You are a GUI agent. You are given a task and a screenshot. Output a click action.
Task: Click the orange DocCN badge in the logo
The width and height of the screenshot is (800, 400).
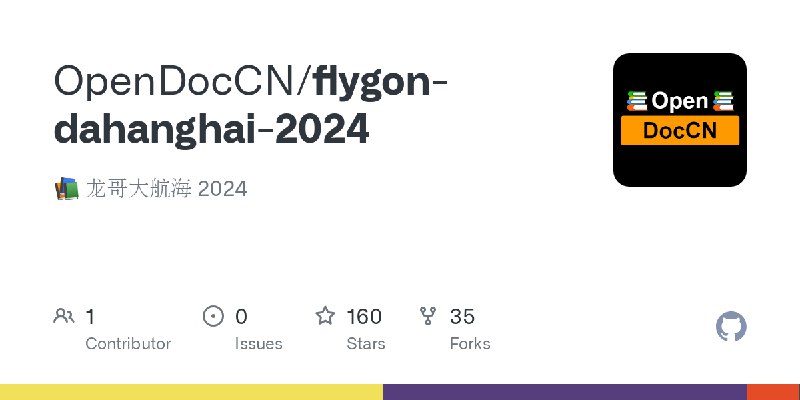tap(680, 131)
